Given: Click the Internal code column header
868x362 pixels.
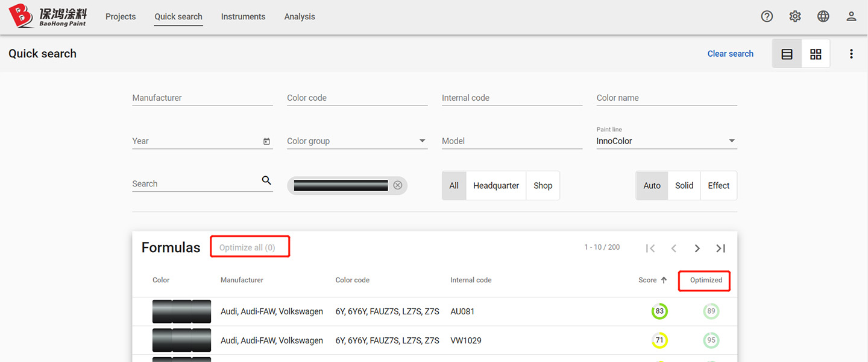Looking at the screenshot, I should [471, 280].
